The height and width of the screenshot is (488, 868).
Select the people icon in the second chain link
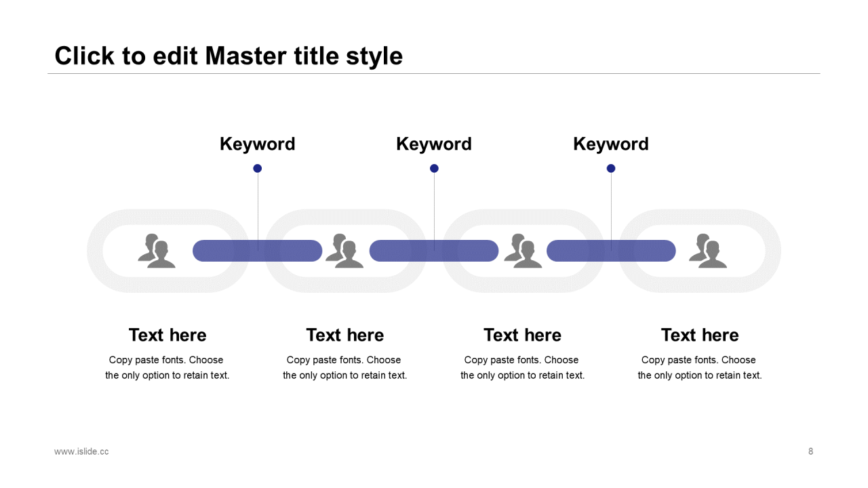344,251
